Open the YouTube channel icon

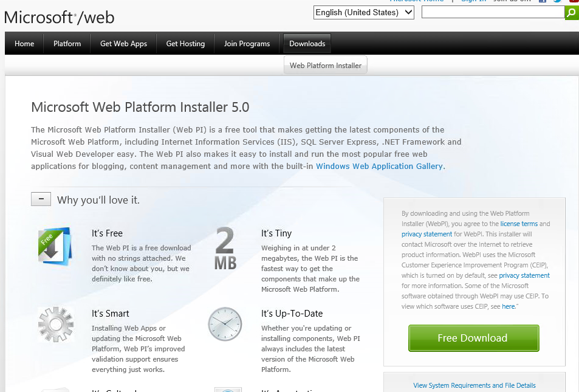(573, 2)
